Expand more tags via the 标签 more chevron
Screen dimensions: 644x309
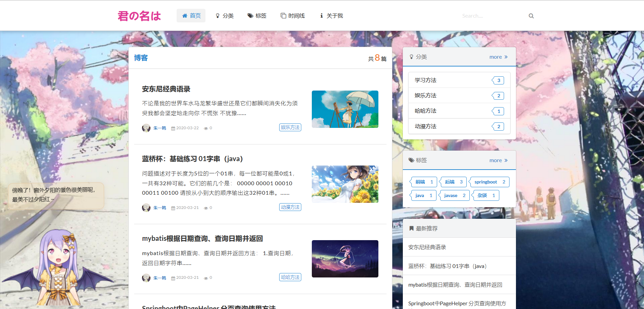pyautogui.click(x=498, y=160)
